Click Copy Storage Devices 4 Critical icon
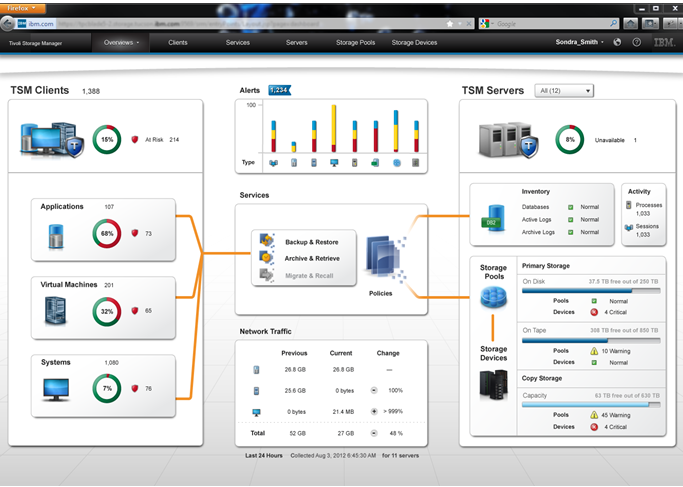 click(594, 427)
